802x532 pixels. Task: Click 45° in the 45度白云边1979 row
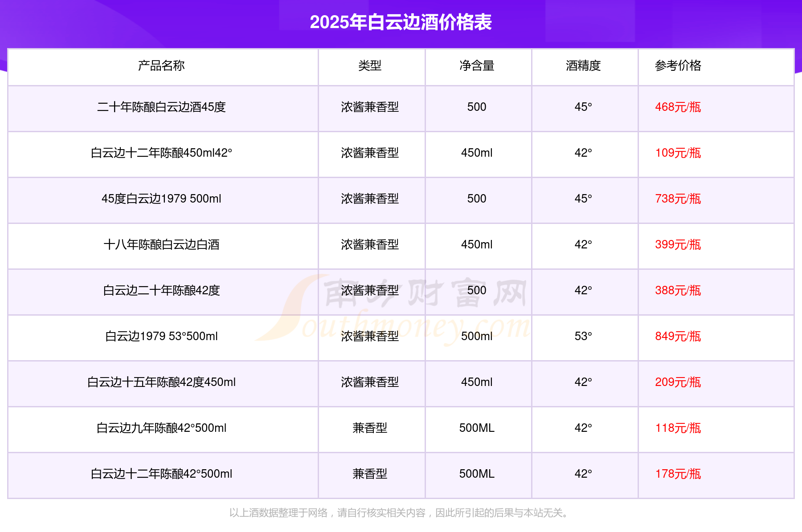coord(583,199)
